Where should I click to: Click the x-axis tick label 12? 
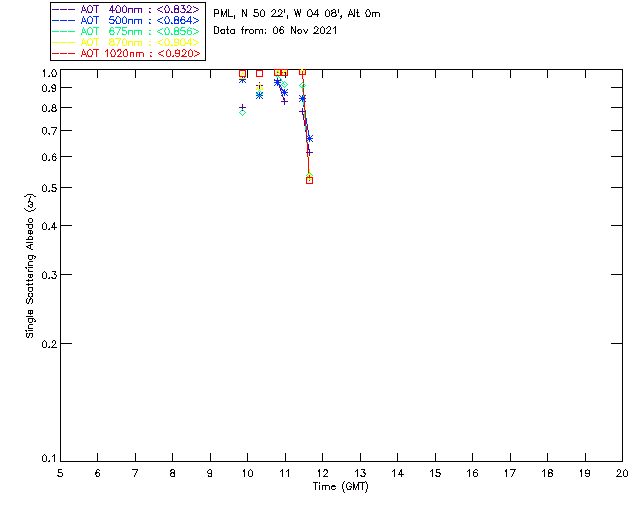322,473
